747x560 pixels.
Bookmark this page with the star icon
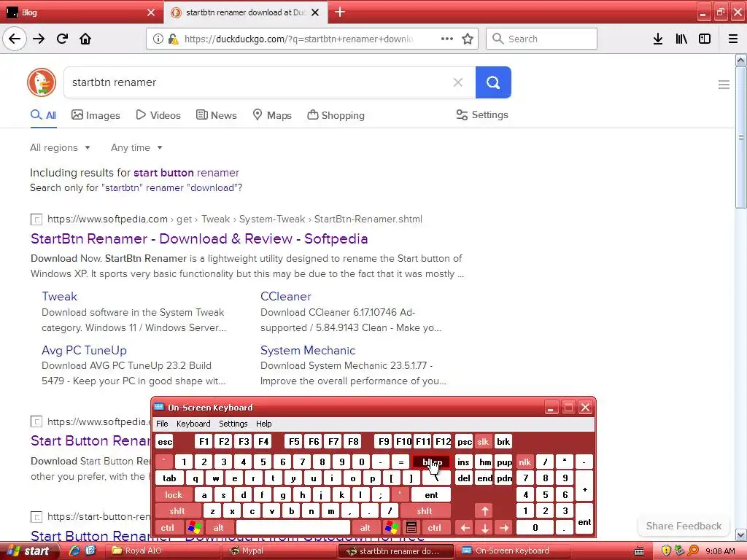(x=468, y=39)
